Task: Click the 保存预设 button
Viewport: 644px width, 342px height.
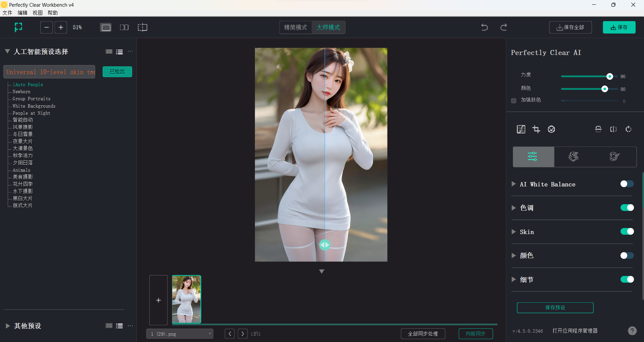Action: pos(555,307)
